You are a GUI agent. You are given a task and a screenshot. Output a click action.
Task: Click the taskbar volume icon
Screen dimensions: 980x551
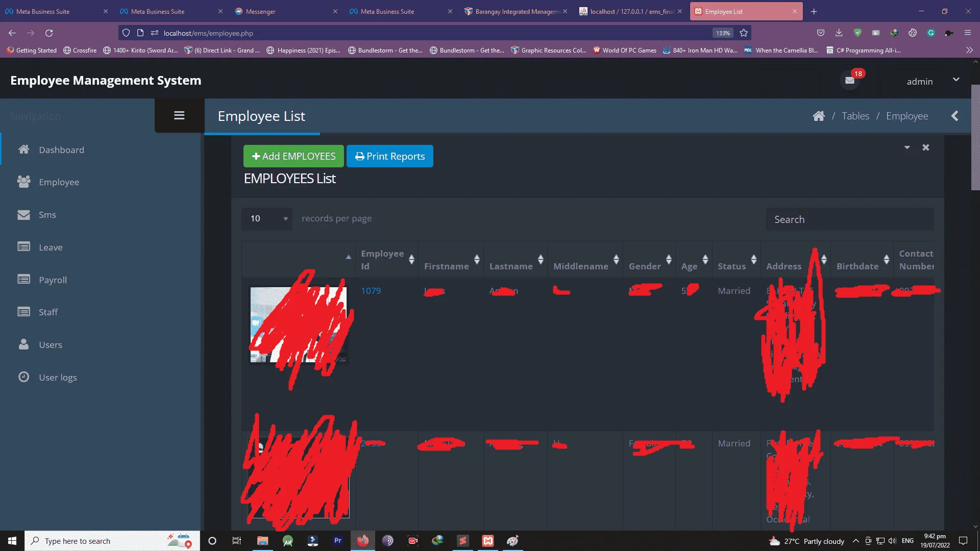click(892, 541)
